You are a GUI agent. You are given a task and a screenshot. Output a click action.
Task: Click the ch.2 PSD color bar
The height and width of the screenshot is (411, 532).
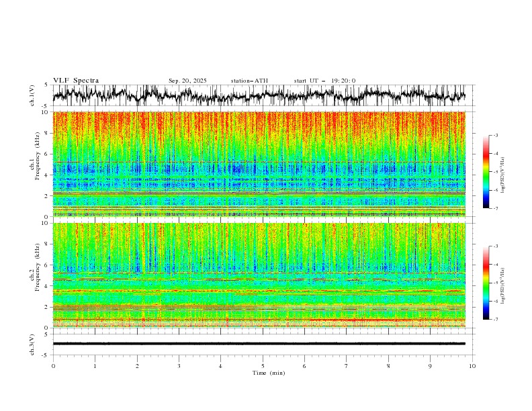[x=486, y=283]
